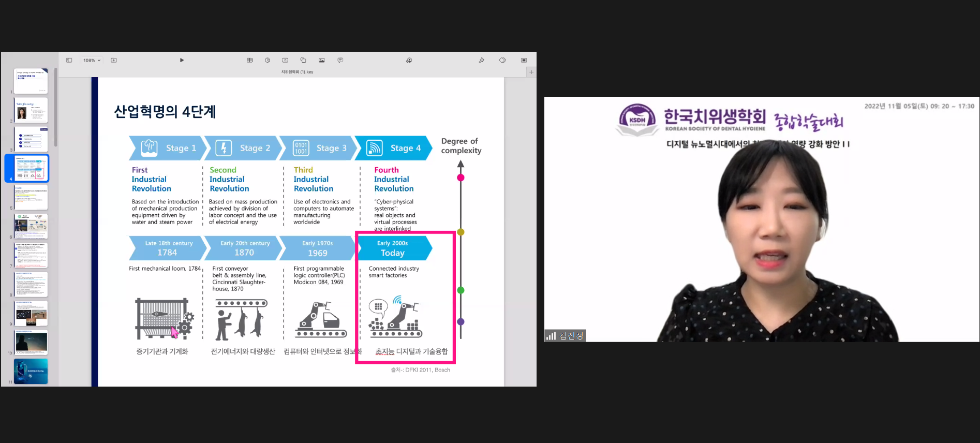980x443 pixels.
Task: Toggle the Document inspector icon
Action: pos(524,61)
